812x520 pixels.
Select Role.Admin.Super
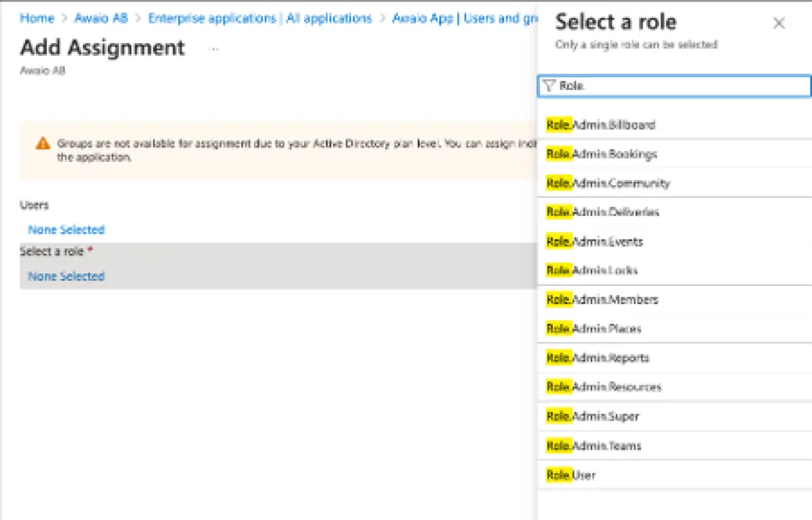pos(675,416)
